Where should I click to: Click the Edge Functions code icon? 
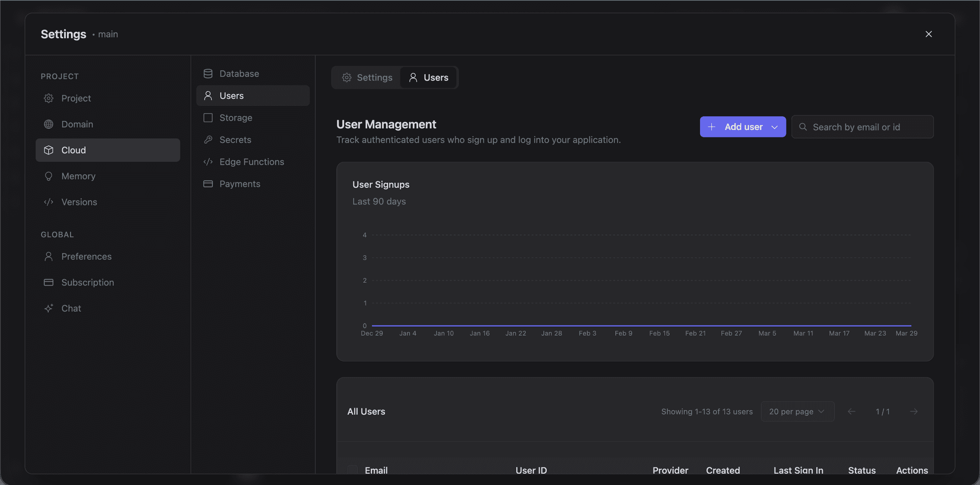pyautogui.click(x=208, y=162)
